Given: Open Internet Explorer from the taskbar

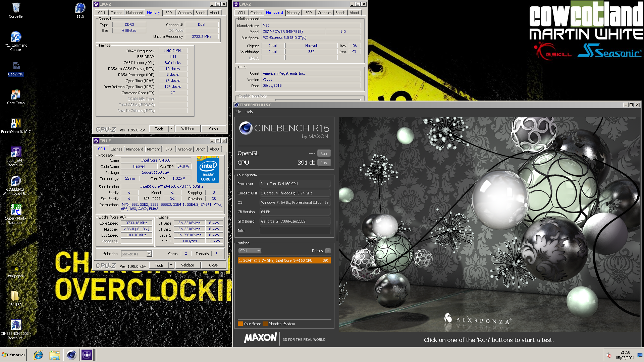Looking at the screenshot, I should click(x=38, y=355).
